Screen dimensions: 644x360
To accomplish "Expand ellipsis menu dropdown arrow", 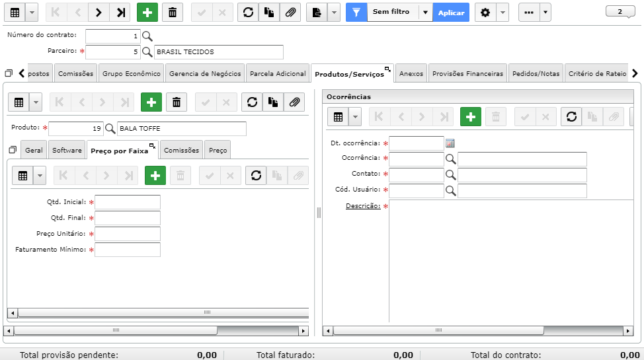I will pos(545,13).
